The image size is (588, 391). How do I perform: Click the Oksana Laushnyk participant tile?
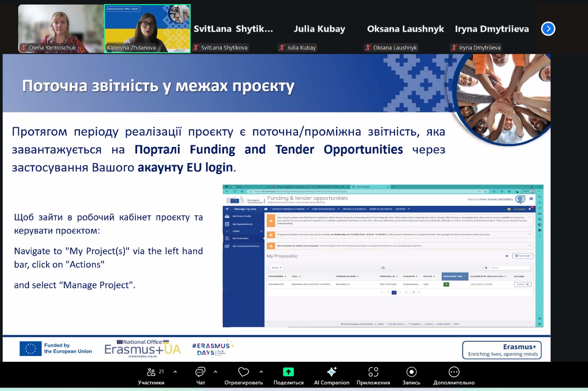[405, 29]
